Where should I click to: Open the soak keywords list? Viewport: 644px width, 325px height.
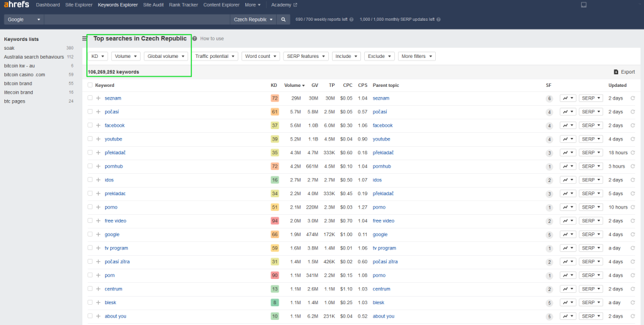point(9,48)
